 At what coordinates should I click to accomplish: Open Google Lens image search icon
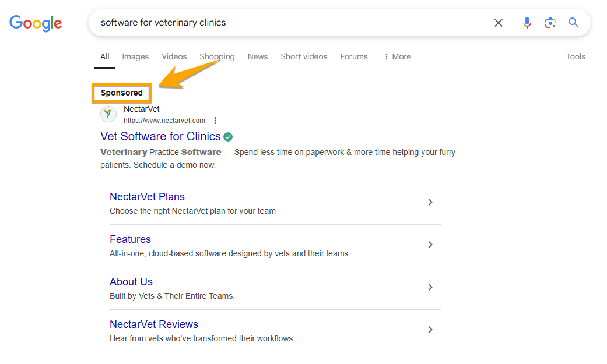(x=550, y=23)
